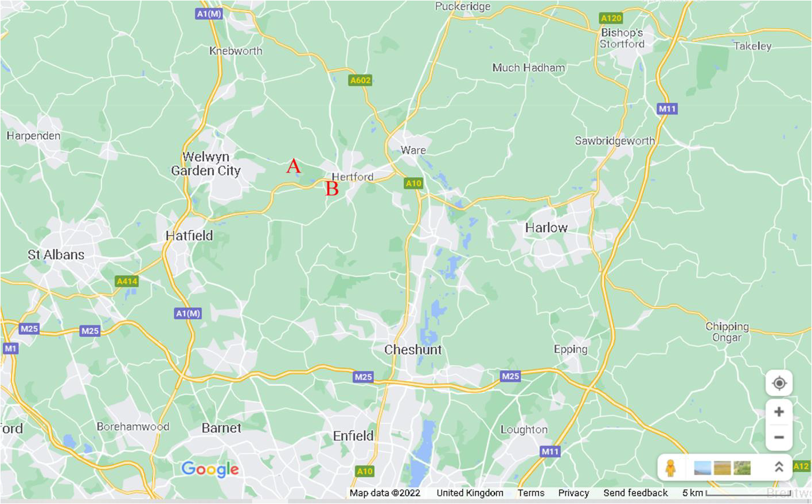
Task: Open the Terms link
Action: [x=531, y=493]
